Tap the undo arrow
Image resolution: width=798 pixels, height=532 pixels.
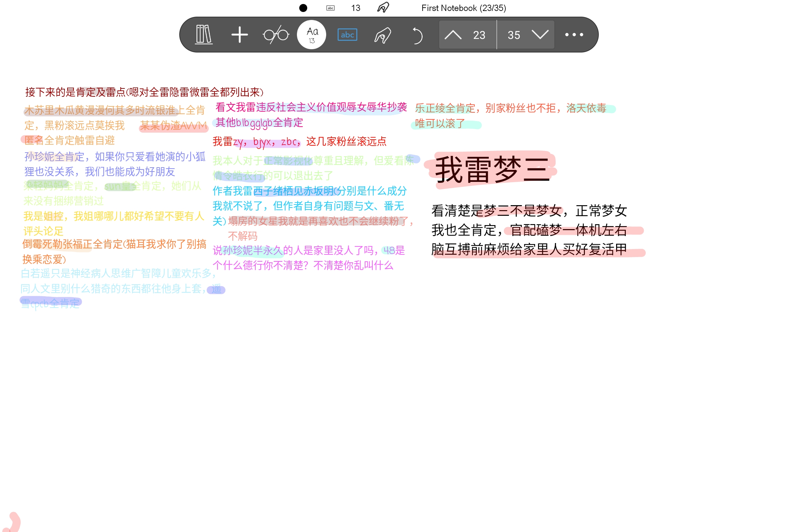coord(418,34)
